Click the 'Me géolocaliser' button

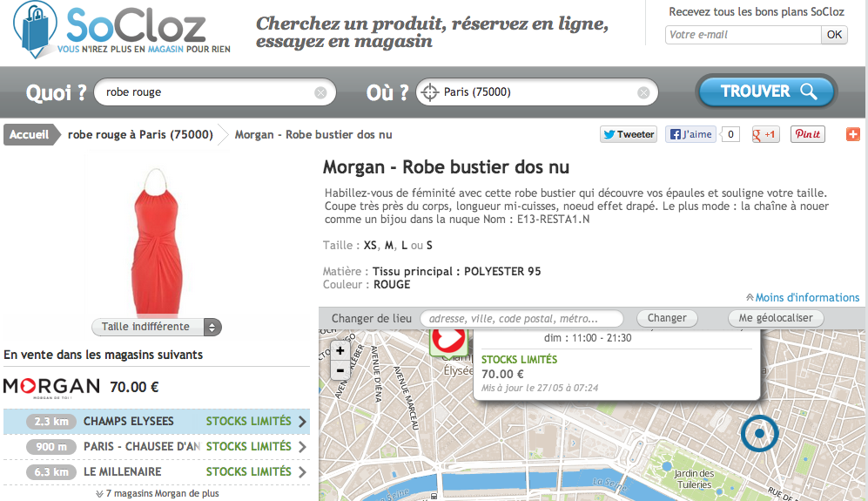[776, 318]
